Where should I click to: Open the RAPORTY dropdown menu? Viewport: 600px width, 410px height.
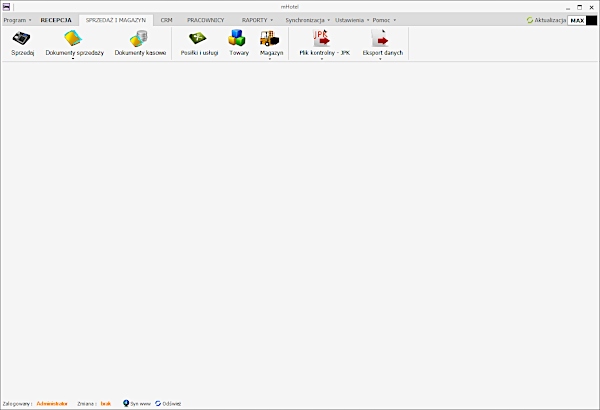(x=257, y=20)
